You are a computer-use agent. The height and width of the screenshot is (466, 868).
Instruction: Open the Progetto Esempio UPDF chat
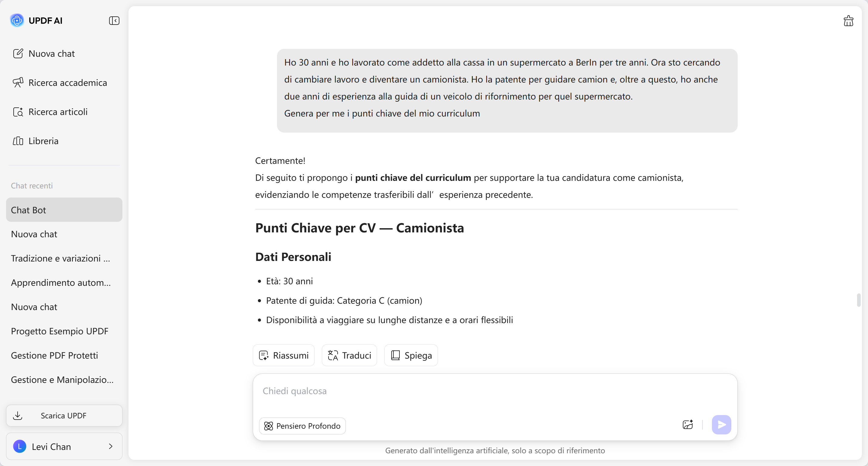click(60, 331)
